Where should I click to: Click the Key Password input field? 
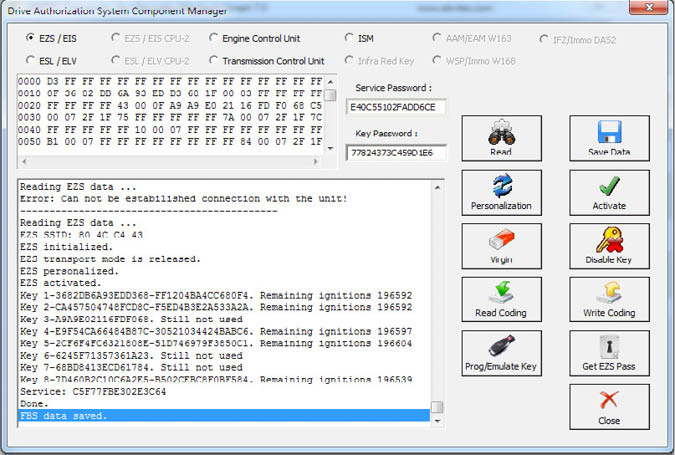pyautogui.click(x=396, y=153)
